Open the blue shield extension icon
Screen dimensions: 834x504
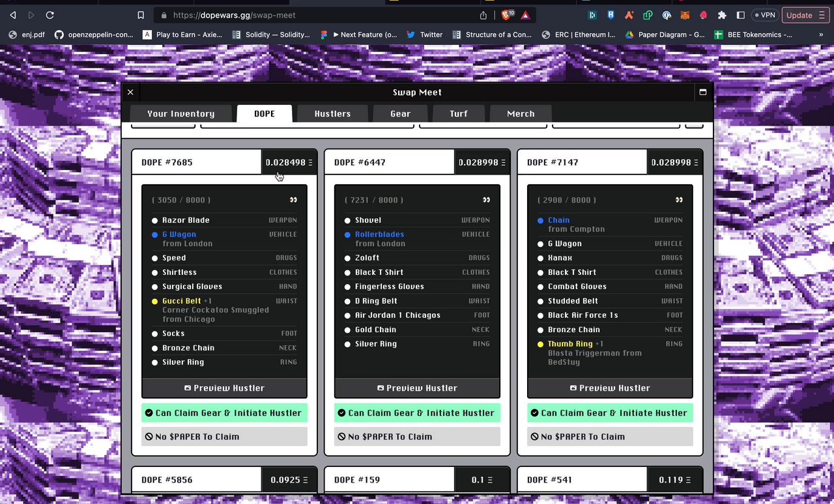click(x=611, y=15)
